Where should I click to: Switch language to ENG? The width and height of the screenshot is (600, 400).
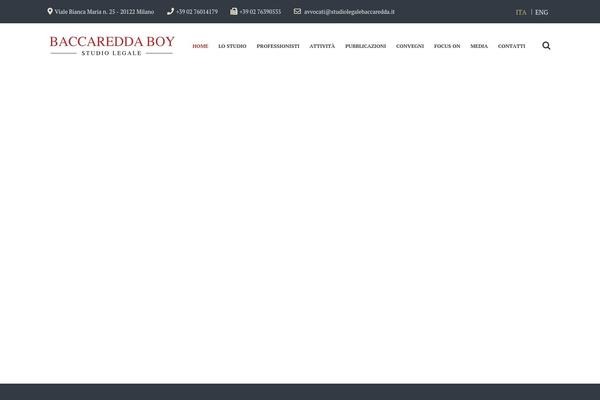tap(541, 12)
